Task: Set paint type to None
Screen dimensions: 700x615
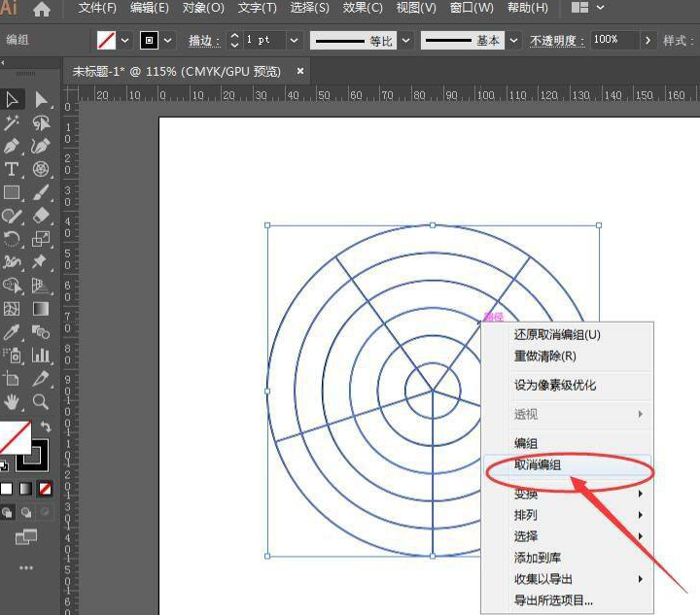Action: (45, 489)
